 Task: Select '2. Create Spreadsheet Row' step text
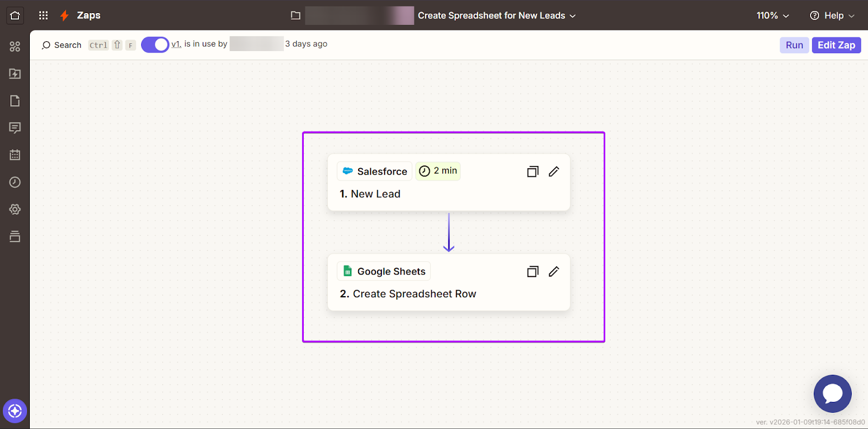click(x=408, y=294)
